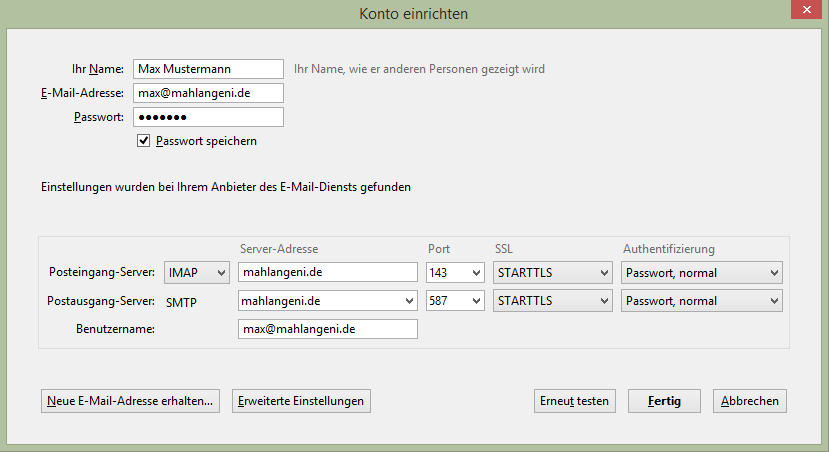Click into the Passwort field
Viewport: 829px width, 452px height.
(208, 117)
